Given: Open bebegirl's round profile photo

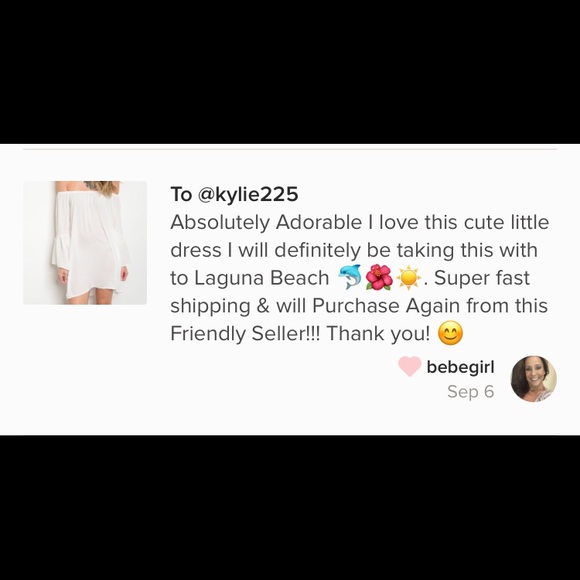Looking at the screenshot, I should (533, 379).
